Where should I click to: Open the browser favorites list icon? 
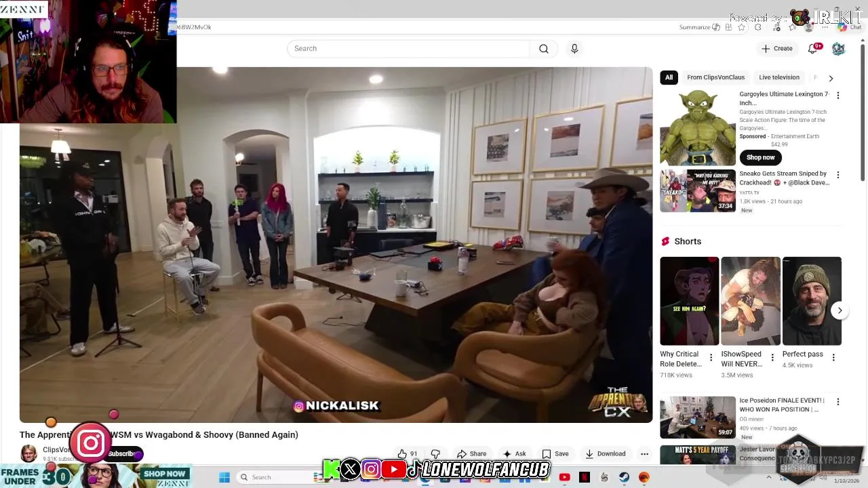(793, 28)
